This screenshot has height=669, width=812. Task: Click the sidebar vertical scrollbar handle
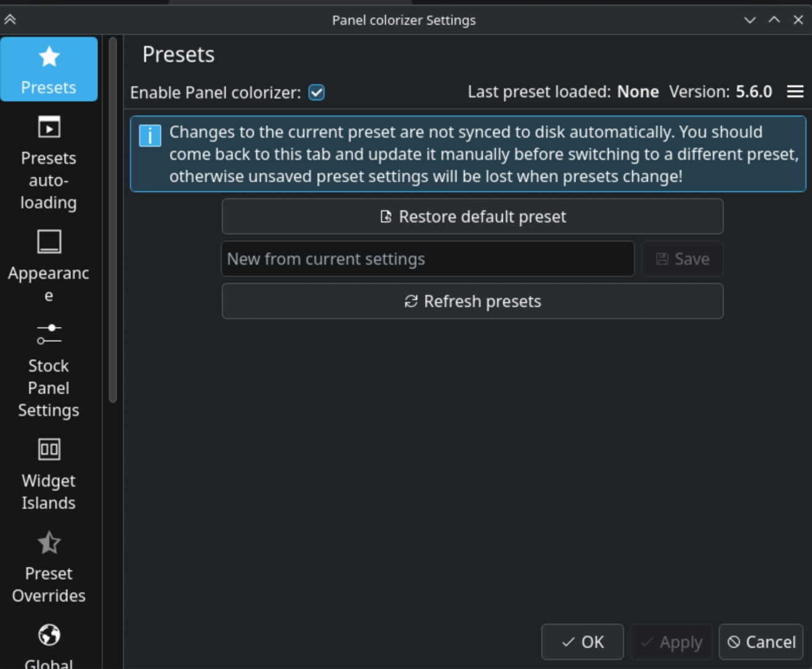click(x=113, y=219)
